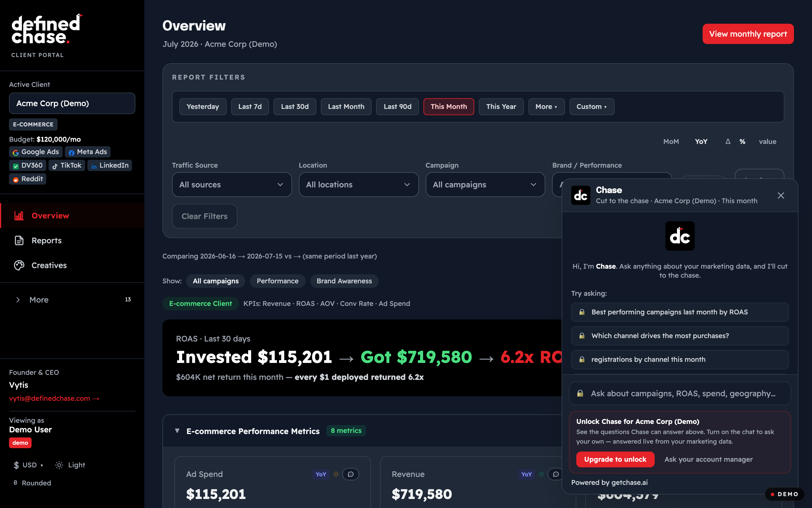Click the large dc logo in chat body

pos(680,236)
